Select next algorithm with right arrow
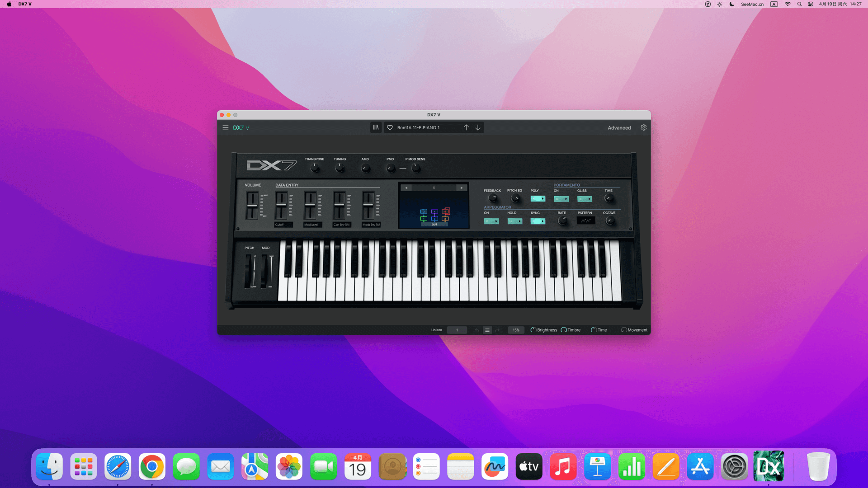 coord(462,188)
